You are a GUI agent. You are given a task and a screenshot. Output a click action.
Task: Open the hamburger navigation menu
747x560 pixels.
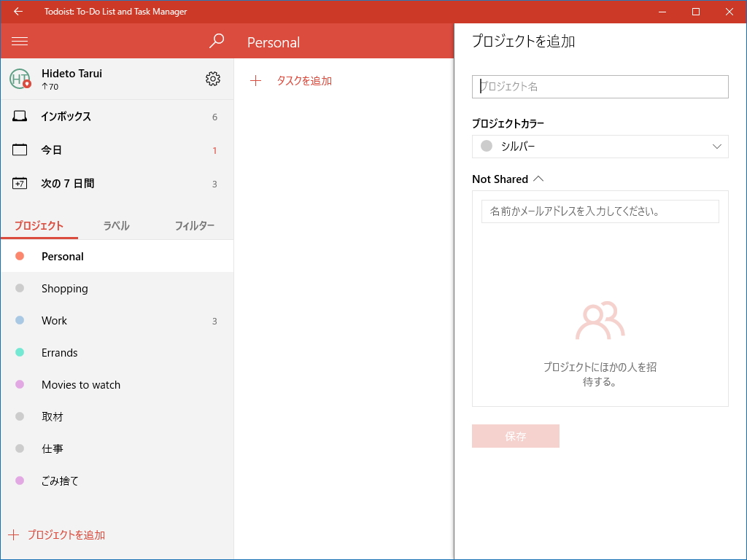20,41
